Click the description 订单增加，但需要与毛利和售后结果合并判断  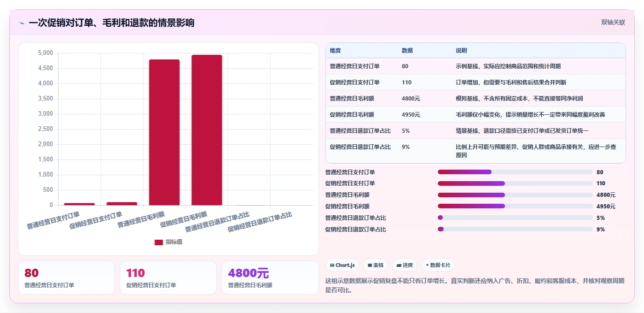pyautogui.click(x=511, y=83)
